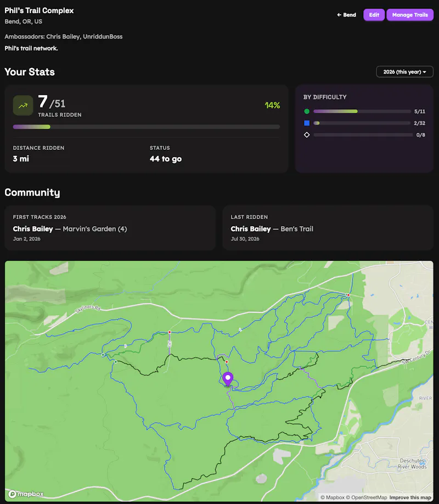Click the 5/11 easy trails count
The width and height of the screenshot is (439, 504).
(x=419, y=111)
